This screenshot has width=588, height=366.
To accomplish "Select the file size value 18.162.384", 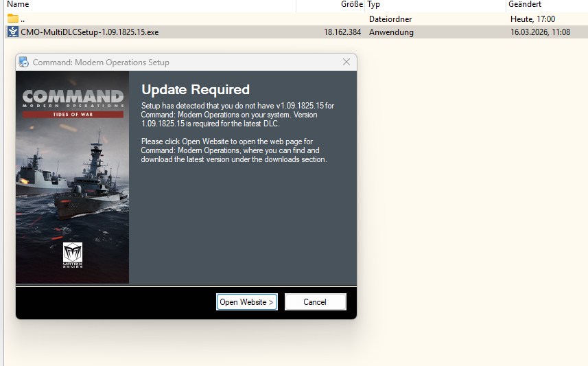I will tap(342, 32).
